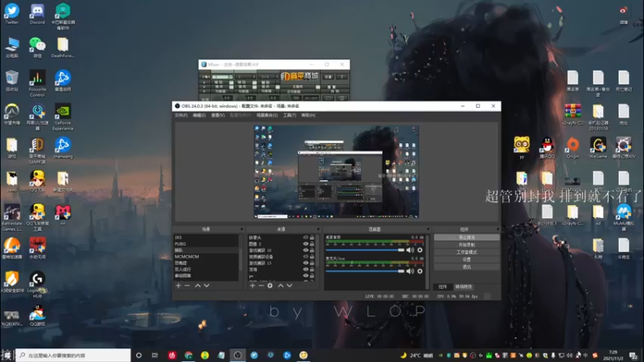Open Origin desktop shortcut
The height and width of the screenshot is (362, 644).
click(x=572, y=148)
